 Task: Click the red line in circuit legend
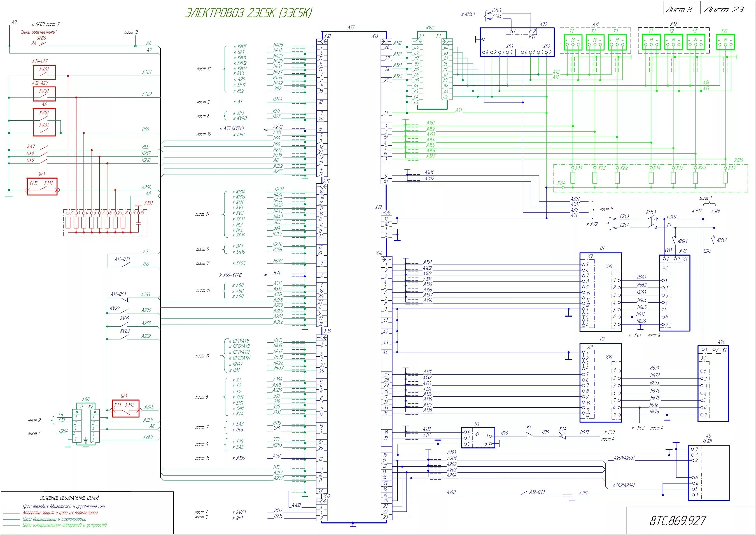[x=11, y=513]
